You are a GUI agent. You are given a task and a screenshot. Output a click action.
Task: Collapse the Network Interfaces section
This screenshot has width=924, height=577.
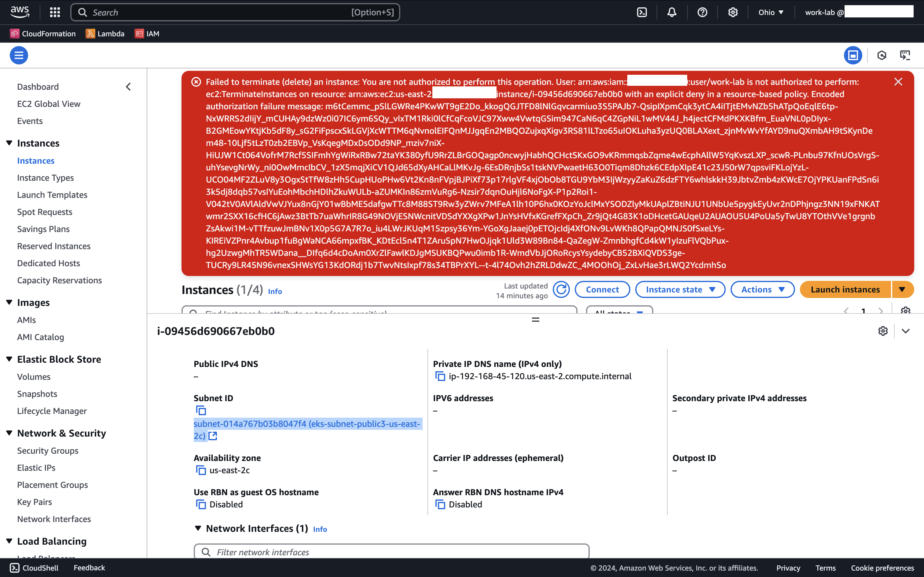point(198,528)
